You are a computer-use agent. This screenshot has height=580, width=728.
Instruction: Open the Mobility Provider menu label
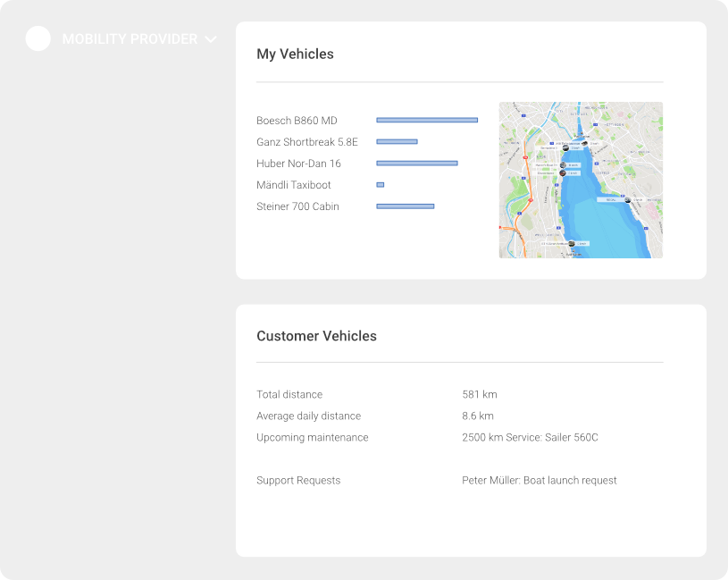[130, 39]
